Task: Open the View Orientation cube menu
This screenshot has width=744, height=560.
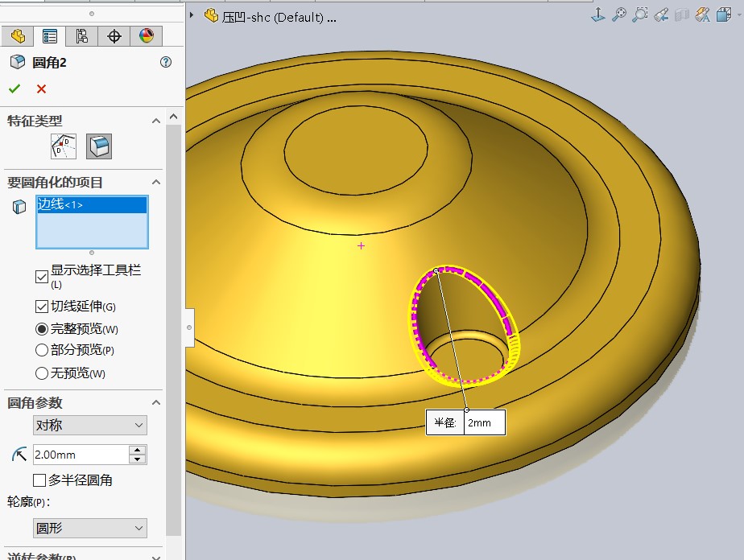Action: tap(723, 14)
